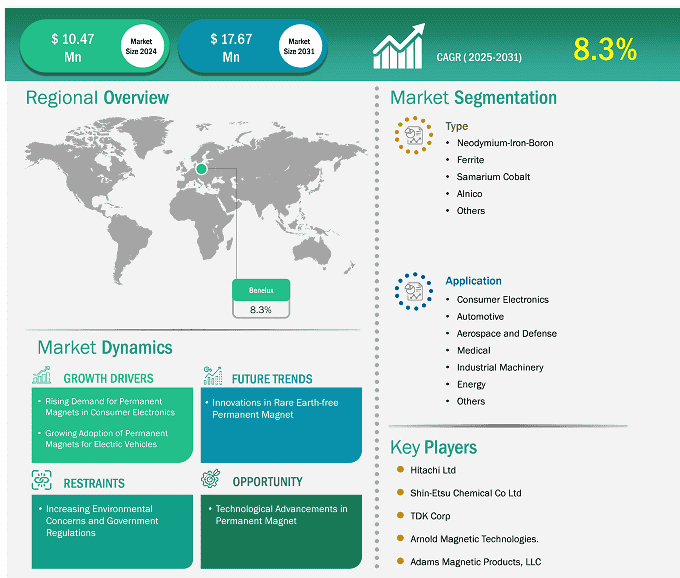Image resolution: width=680 pixels, height=578 pixels.
Task: Click Adams Magnetic Products, LLC key player
Action: pyautogui.click(x=476, y=562)
